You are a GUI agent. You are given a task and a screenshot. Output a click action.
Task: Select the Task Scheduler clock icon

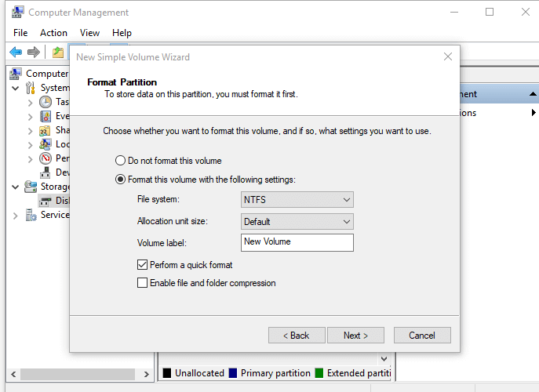click(x=46, y=102)
